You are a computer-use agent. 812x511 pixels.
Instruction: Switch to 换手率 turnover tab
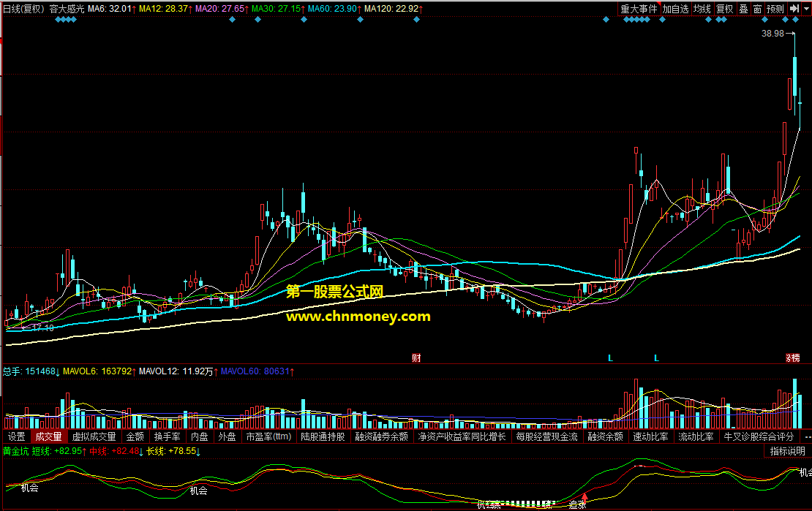coord(168,437)
